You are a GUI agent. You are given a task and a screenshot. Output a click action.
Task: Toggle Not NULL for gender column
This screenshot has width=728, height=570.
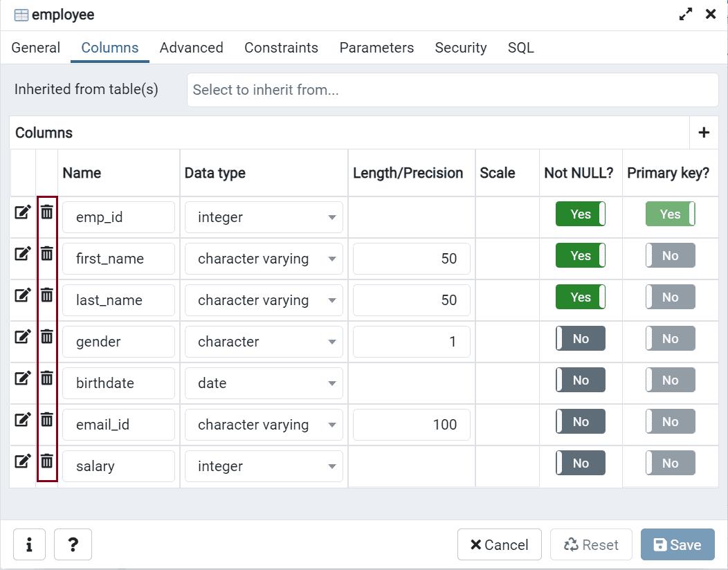[580, 339]
